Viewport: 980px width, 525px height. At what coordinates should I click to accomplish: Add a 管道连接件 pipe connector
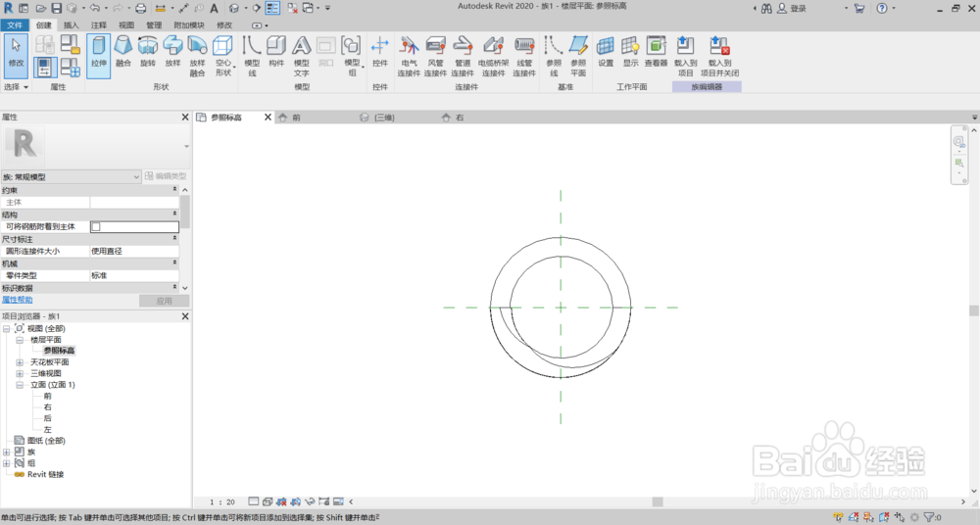point(463,56)
